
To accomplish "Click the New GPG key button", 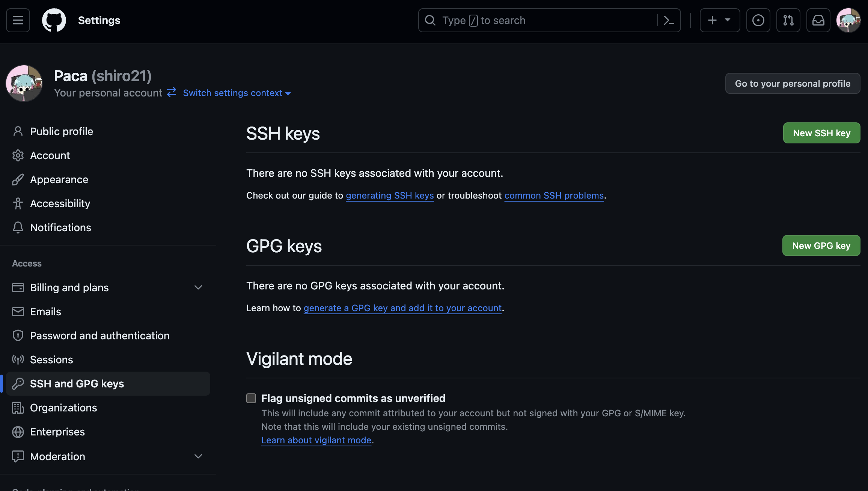I will pyautogui.click(x=821, y=245).
